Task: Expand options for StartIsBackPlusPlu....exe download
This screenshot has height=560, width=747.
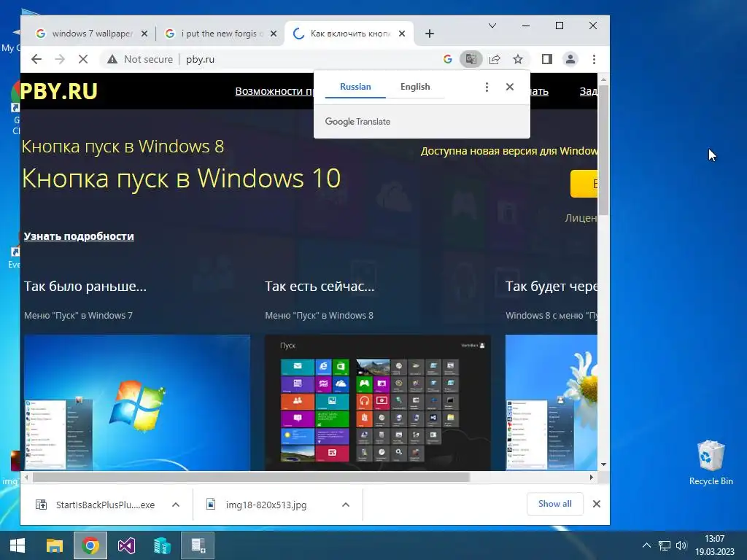Action: point(176,505)
